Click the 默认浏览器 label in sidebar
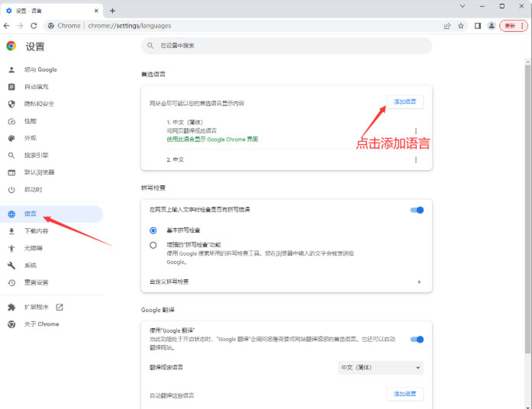The height and width of the screenshot is (409, 532). [39, 172]
